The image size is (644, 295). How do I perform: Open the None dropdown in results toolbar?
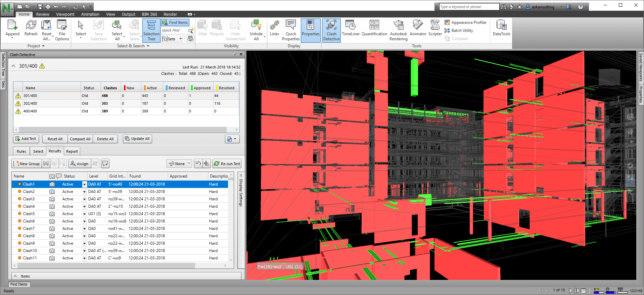coord(180,164)
